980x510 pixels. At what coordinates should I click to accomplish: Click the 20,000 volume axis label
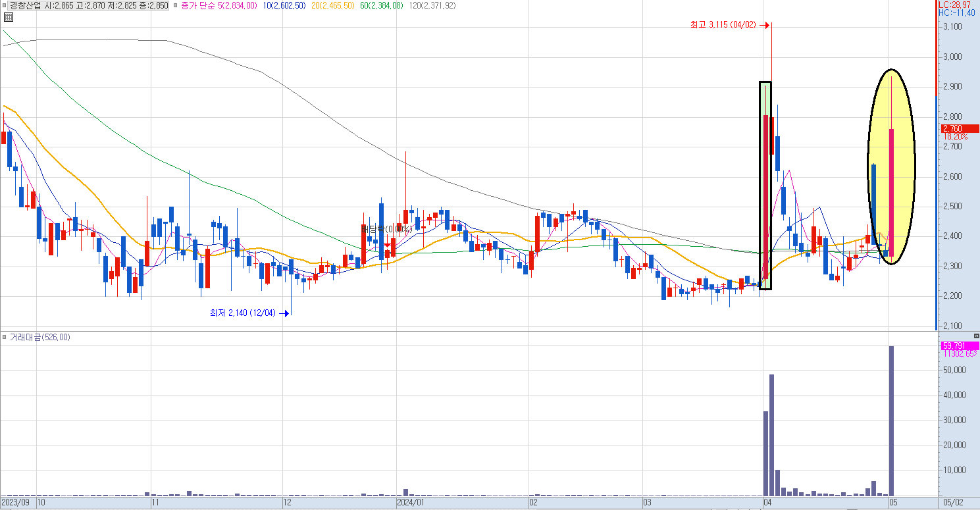click(x=954, y=446)
